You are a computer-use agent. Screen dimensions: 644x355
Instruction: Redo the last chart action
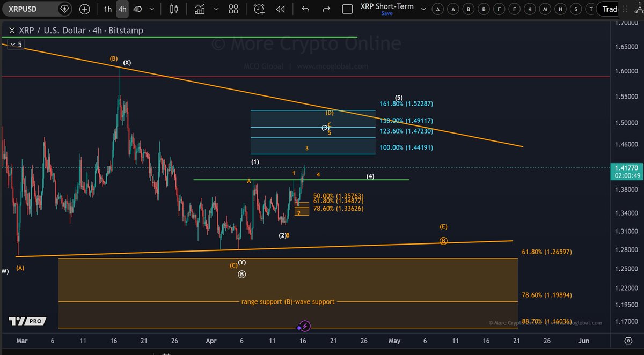click(x=326, y=9)
